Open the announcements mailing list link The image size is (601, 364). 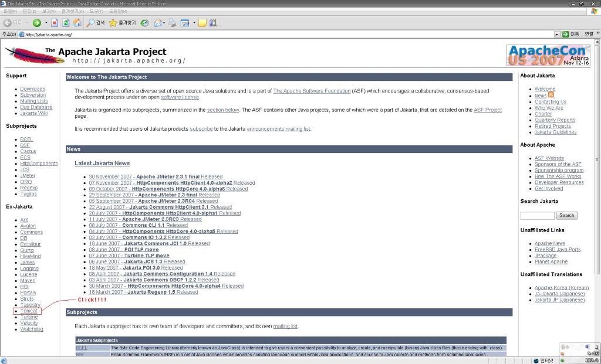click(279, 129)
